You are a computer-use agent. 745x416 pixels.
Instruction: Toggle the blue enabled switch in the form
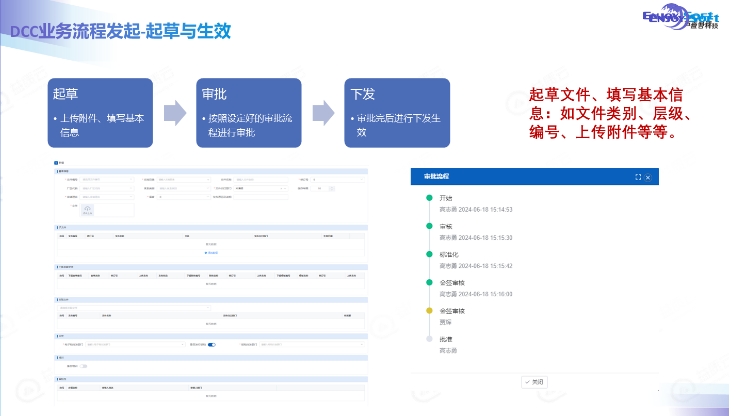(211, 345)
